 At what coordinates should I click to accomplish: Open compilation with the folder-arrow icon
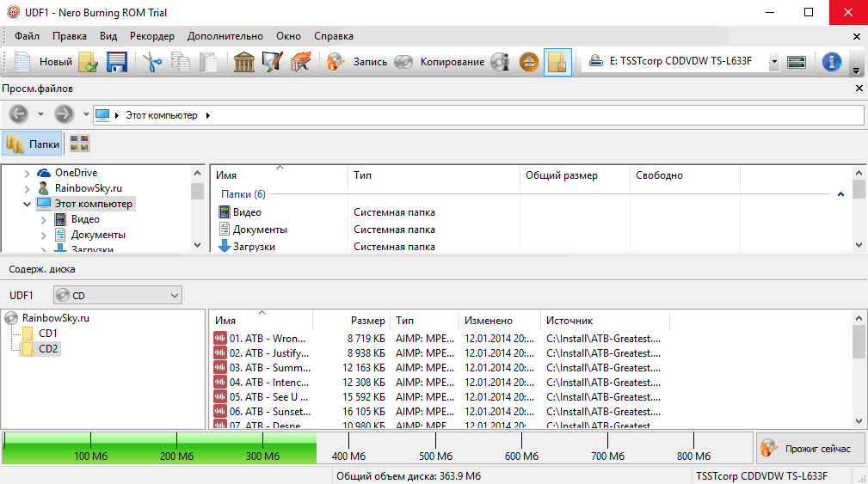(89, 61)
